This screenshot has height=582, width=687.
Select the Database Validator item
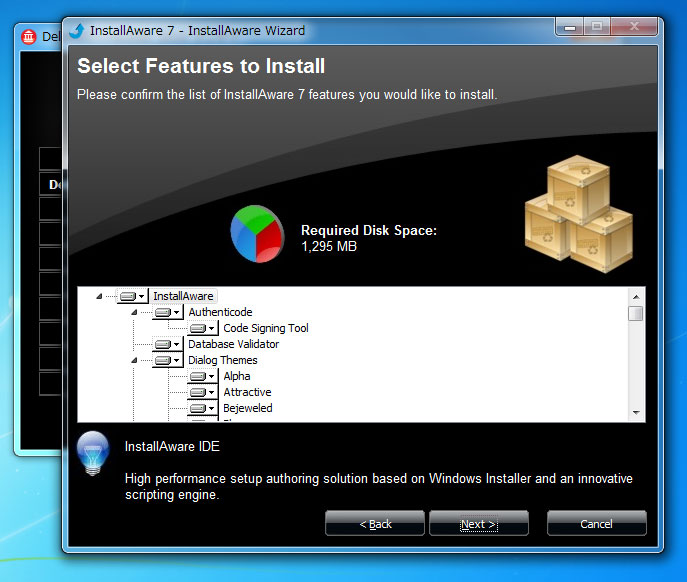(x=234, y=344)
